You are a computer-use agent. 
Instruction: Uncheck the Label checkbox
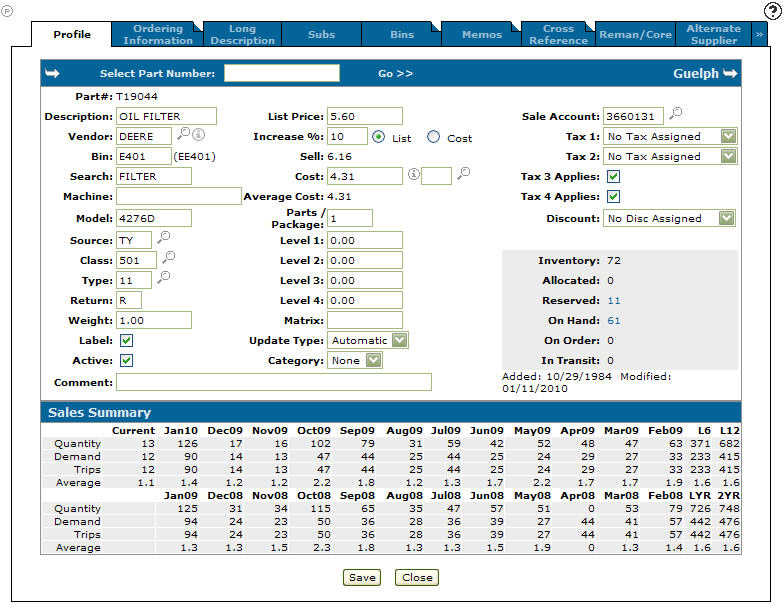tap(126, 340)
